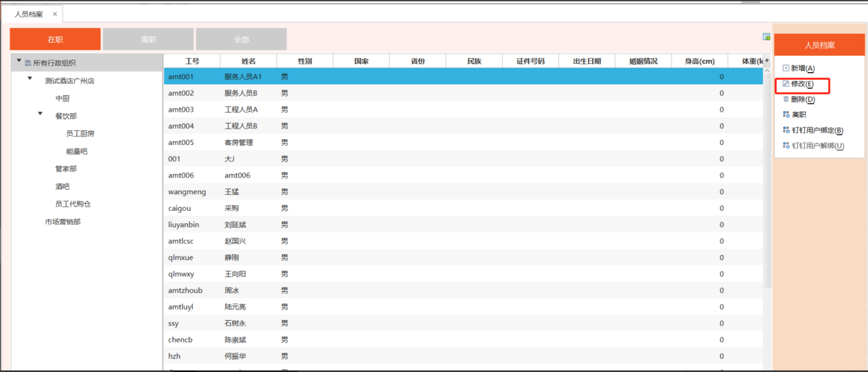Select 市场营销部 in the organization tree
Image resolution: width=868 pixels, height=372 pixels.
[x=63, y=222]
